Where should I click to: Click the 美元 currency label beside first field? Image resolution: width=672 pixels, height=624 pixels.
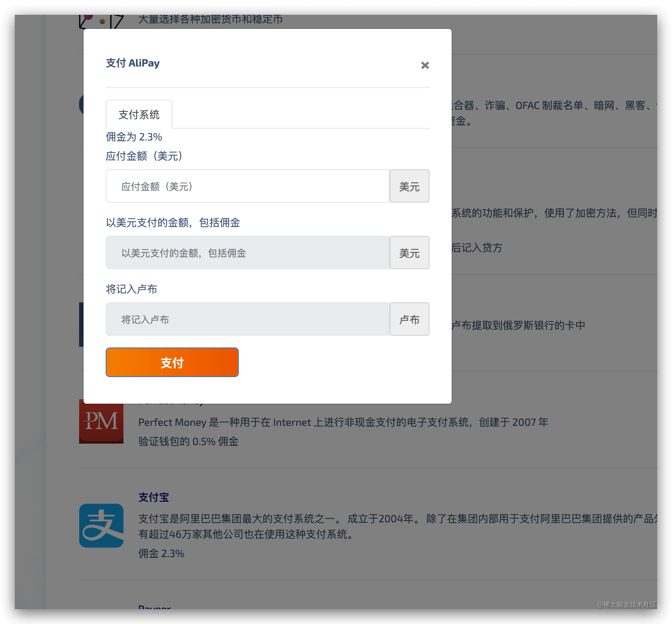point(409,186)
